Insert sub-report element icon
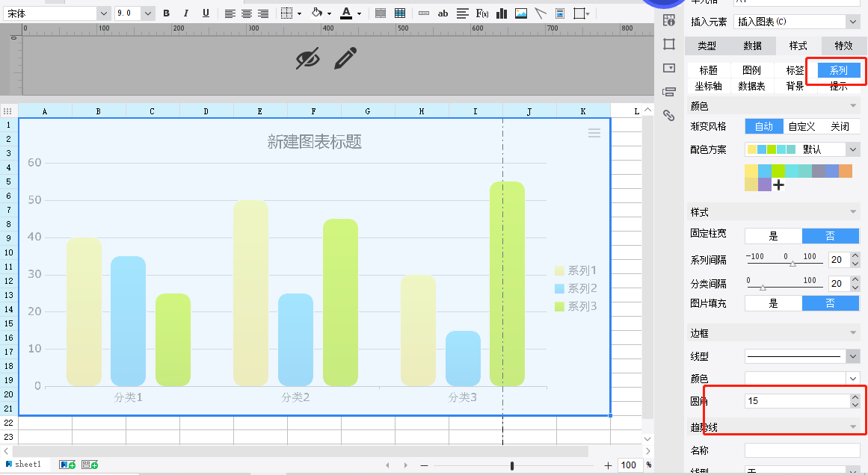The width and height of the screenshot is (868, 475). (x=560, y=13)
